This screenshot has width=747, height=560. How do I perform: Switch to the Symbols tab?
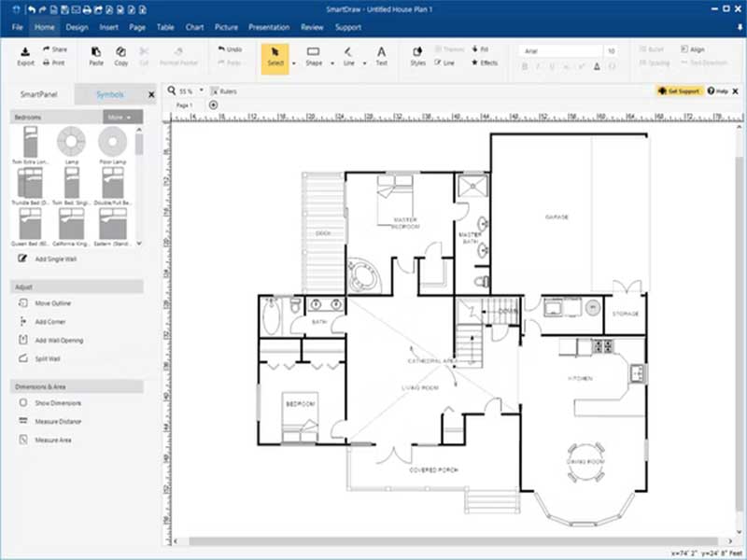(x=109, y=93)
